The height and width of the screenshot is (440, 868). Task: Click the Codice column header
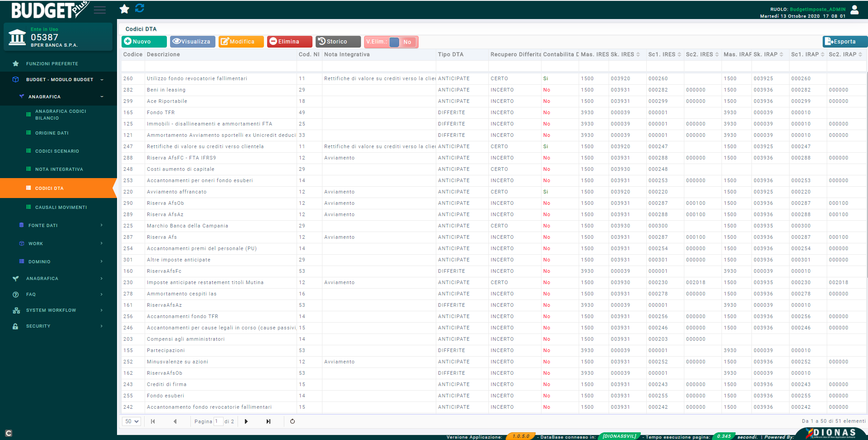(133, 54)
